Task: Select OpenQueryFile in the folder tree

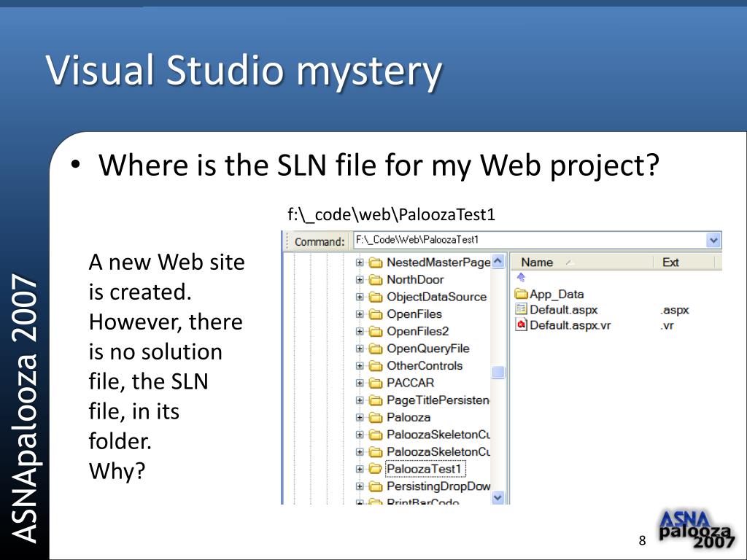Action: coord(427,349)
